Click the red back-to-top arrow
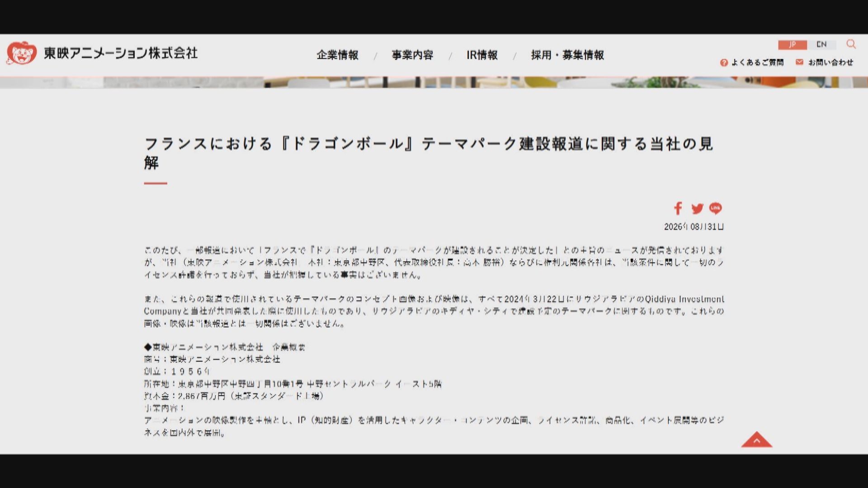The image size is (868, 488). 757,439
